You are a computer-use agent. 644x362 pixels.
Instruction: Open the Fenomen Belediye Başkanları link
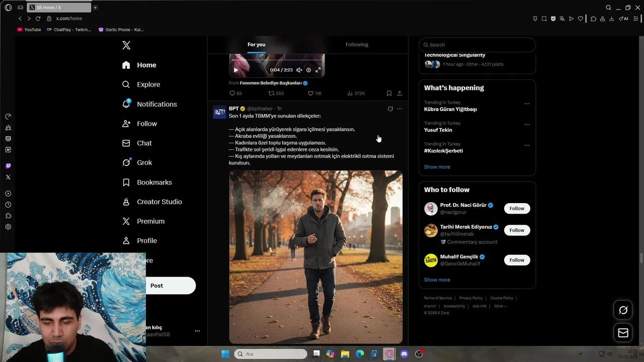(271, 83)
